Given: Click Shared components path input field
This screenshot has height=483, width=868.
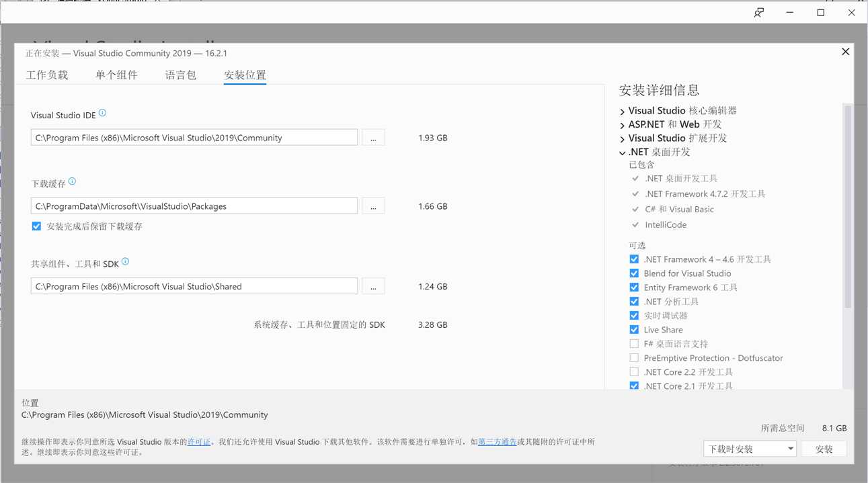Looking at the screenshot, I should 194,286.
